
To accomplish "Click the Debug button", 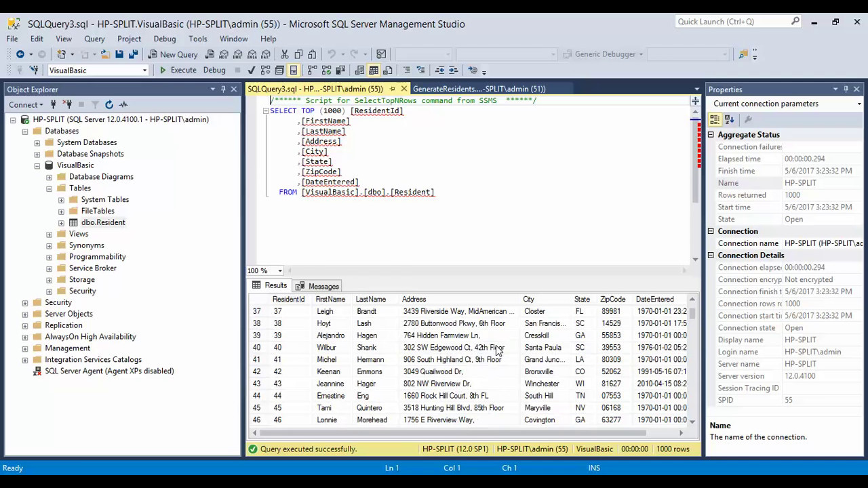I will 214,70.
